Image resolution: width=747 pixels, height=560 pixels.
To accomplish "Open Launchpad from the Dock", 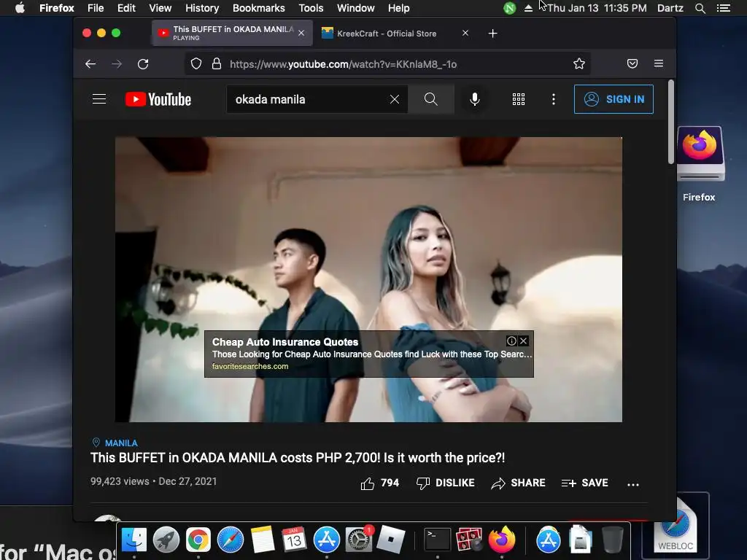I will click(x=166, y=540).
